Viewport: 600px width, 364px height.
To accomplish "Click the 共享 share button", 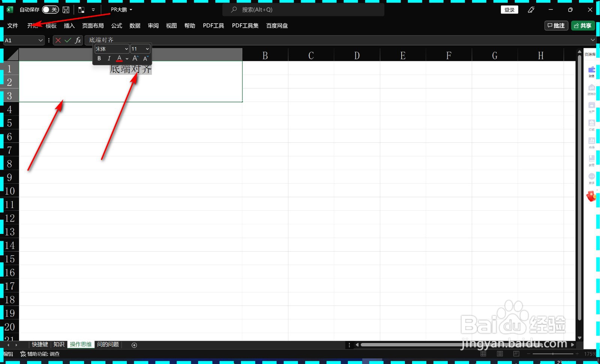I will coord(583,25).
